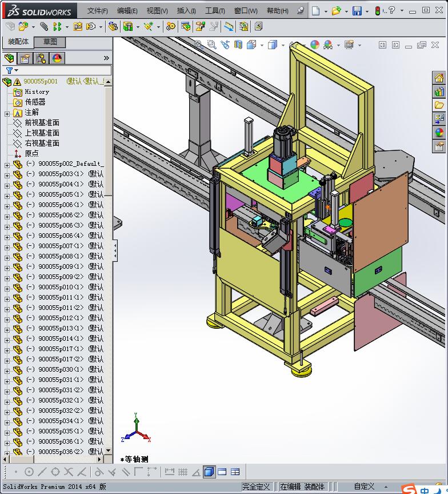
Task: Open the 帮助(H) menu
Action: click(277, 11)
